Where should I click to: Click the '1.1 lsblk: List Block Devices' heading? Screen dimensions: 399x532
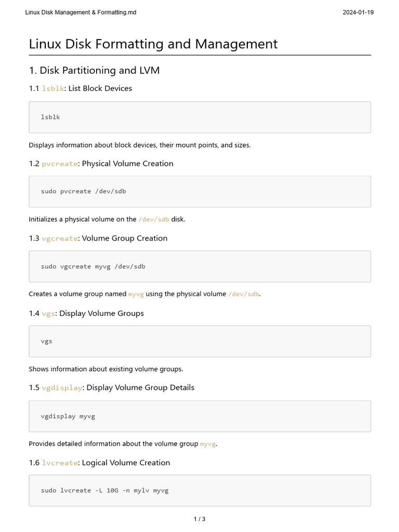click(81, 89)
